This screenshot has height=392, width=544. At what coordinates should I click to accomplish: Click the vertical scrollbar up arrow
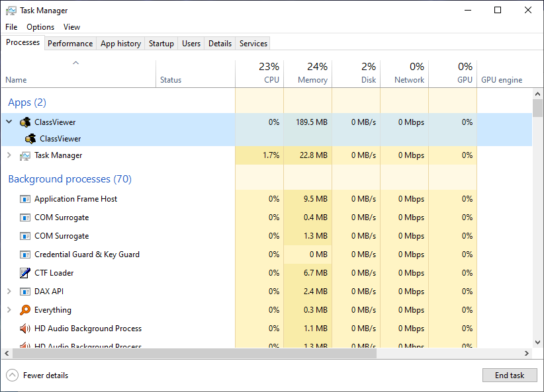tap(538, 94)
